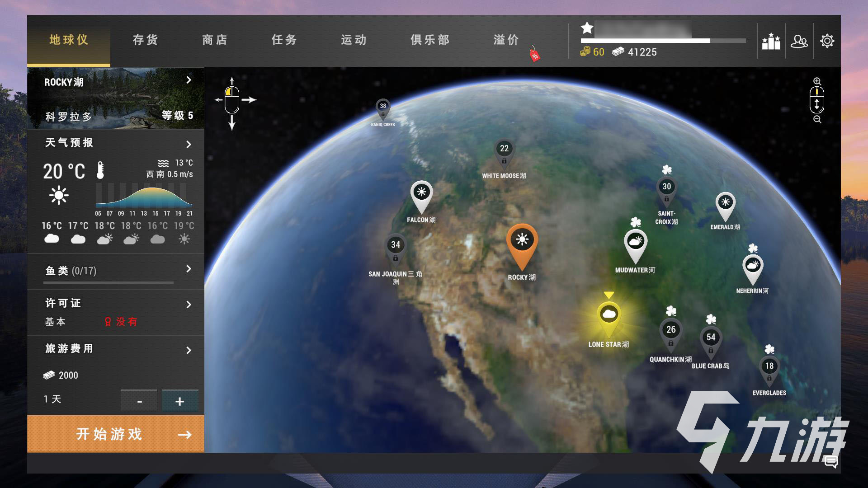Select the Neherrin river pin

[753, 270]
